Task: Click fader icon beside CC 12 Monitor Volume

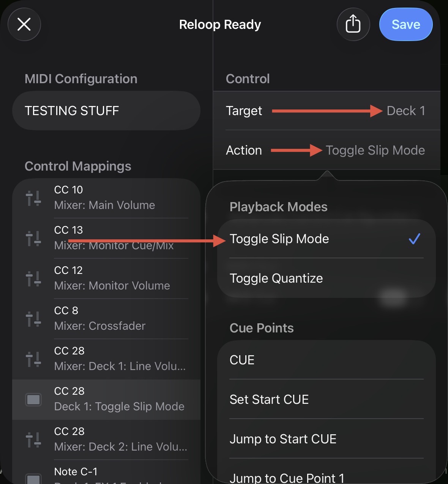Action: coord(33,278)
